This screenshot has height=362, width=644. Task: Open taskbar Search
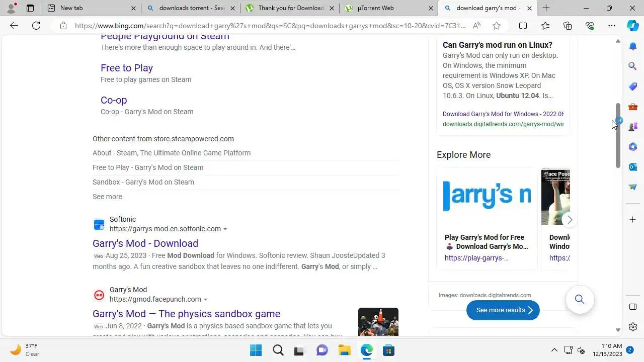pos(278,350)
